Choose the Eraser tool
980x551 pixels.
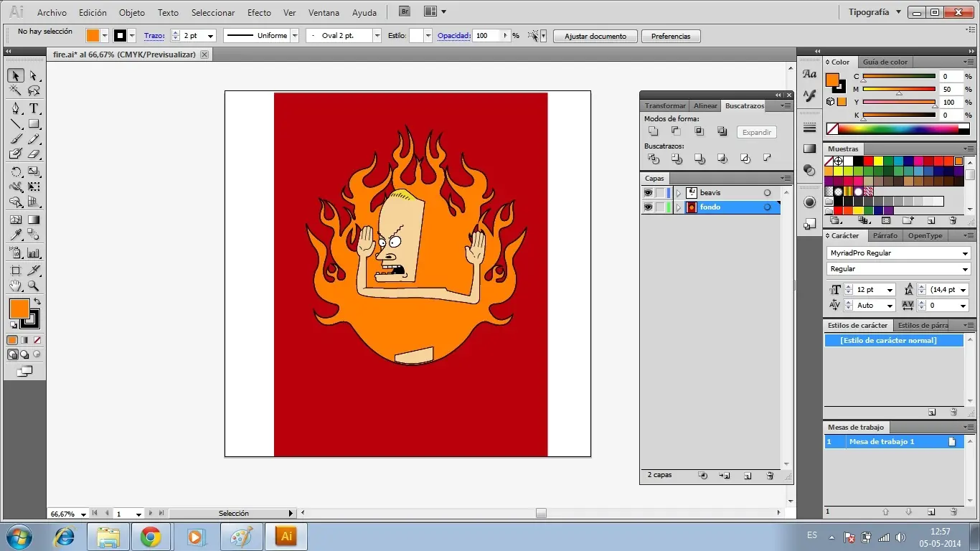click(34, 154)
